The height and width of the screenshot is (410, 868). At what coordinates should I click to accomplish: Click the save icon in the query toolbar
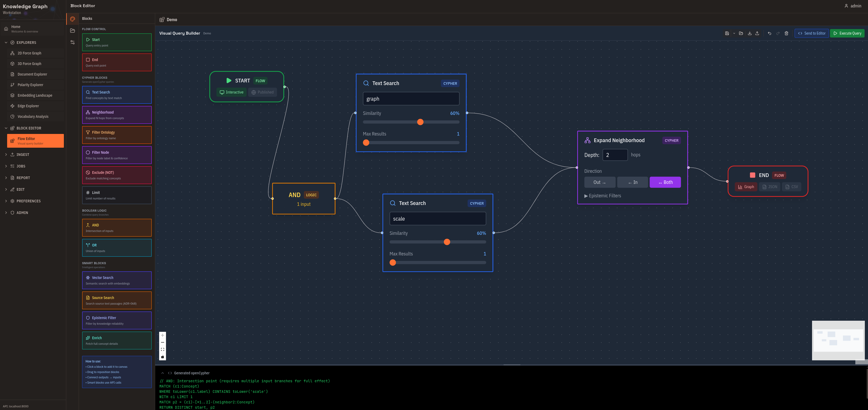tap(727, 33)
